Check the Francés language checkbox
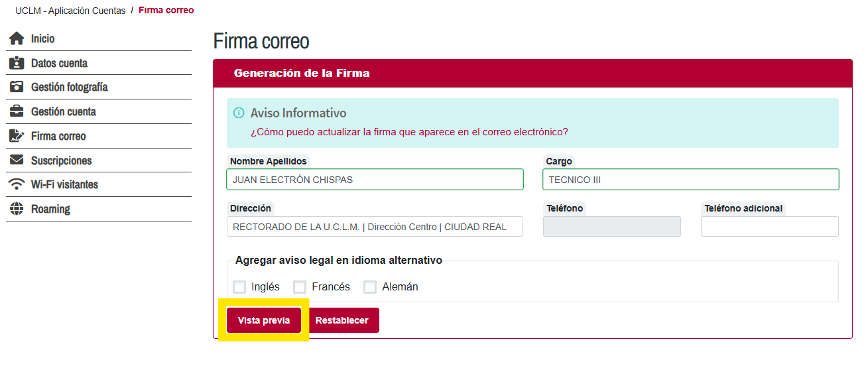This screenshot has width=868, height=366. tap(300, 287)
